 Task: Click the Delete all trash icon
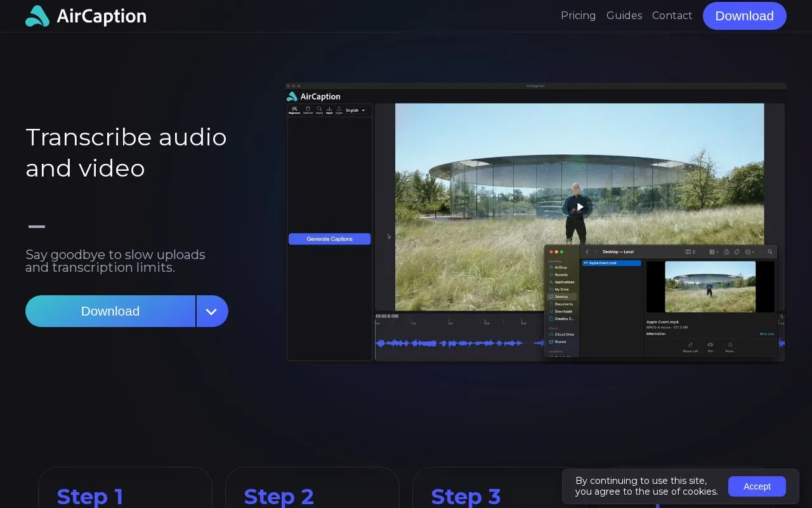click(x=308, y=110)
